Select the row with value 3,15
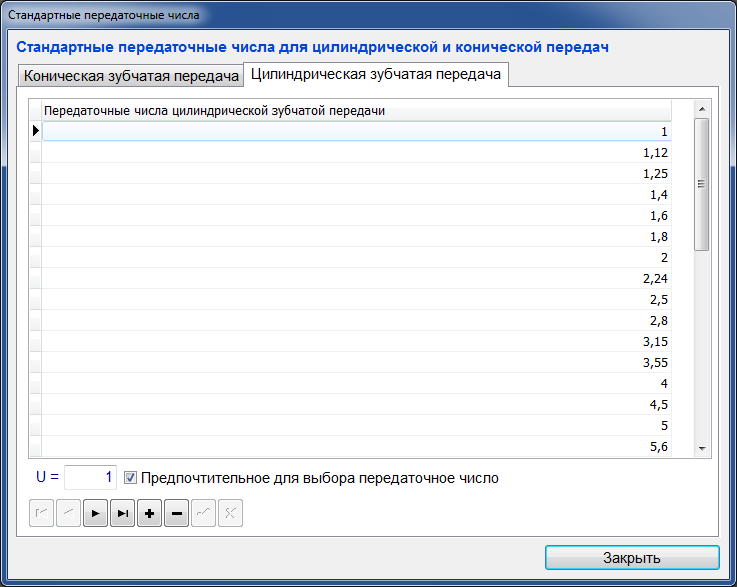The image size is (737, 587). coord(356,341)
